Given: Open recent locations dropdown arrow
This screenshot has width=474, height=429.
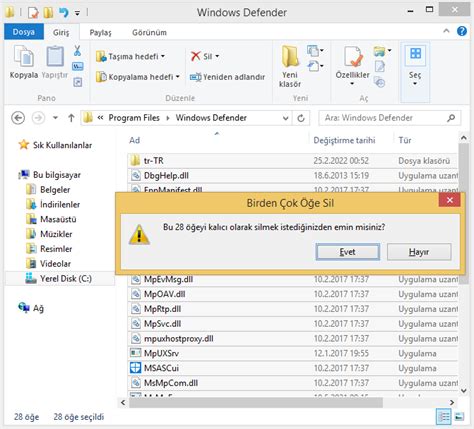Looking at the screenshot, I should 55,118.
